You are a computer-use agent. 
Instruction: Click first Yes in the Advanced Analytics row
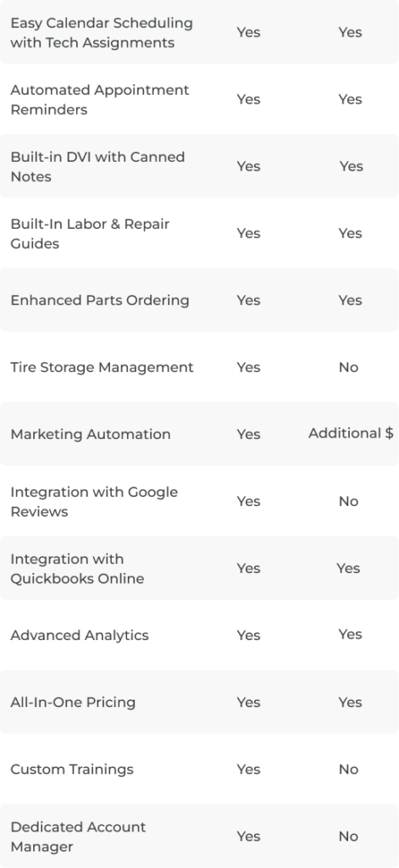click(x=248, y=635)
